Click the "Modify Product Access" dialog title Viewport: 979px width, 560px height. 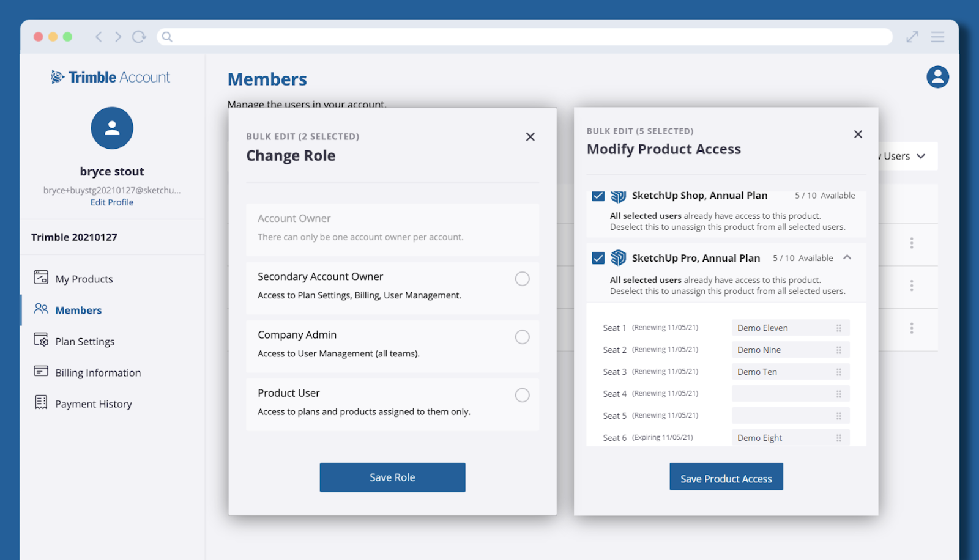(664, 149)
